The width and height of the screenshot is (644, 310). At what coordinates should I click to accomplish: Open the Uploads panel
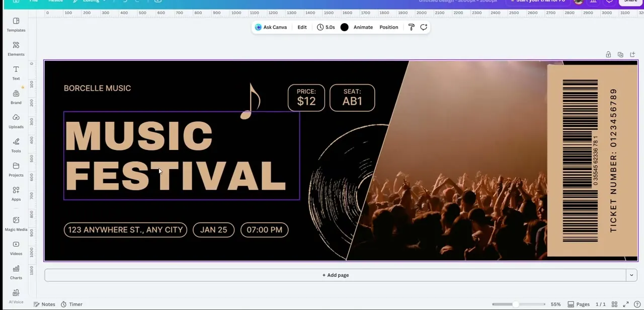coord(16,121)
